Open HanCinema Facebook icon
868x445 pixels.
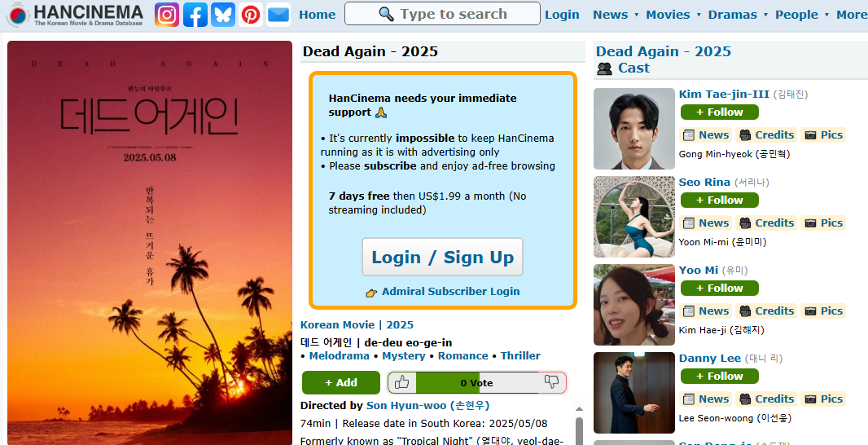(195, 15)
